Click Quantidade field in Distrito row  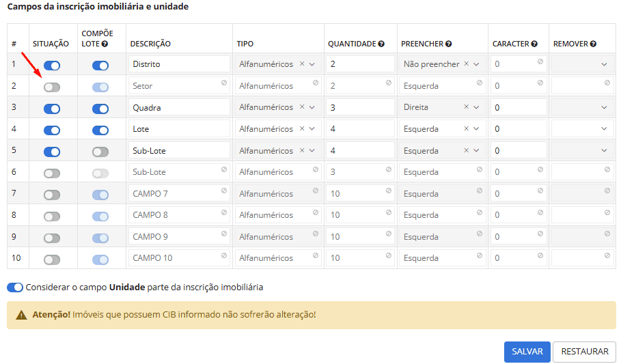coord(360,64)
